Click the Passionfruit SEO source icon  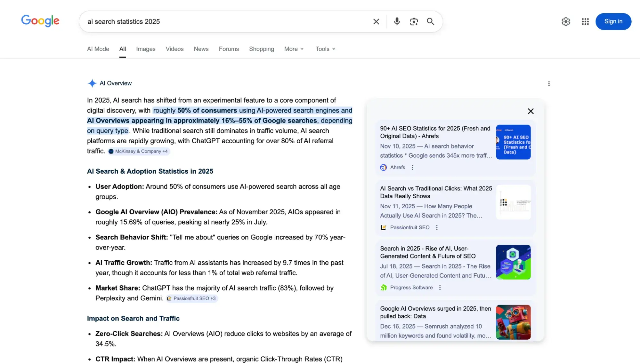[383, 227]
